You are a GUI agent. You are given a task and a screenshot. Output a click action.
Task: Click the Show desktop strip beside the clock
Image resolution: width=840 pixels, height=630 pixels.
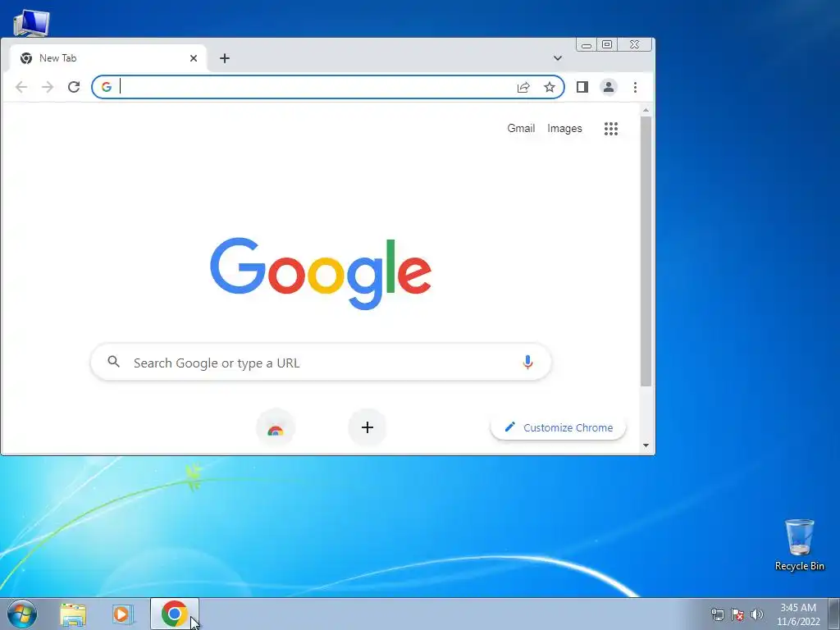[x=834, y=614]
